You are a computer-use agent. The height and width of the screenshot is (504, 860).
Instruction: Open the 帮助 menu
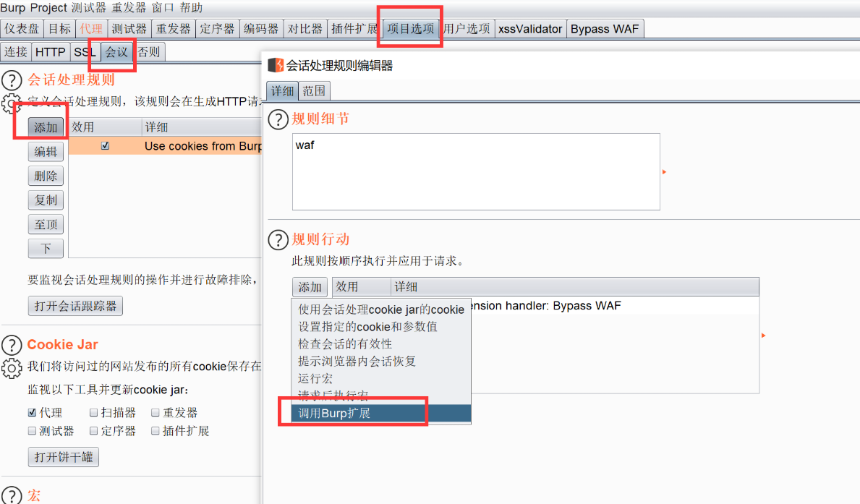[x=192, y=8]
